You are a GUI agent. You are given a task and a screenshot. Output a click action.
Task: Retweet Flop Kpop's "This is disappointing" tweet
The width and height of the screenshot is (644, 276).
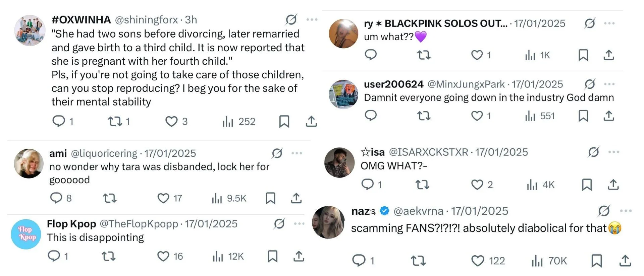[x=109, y=257]
